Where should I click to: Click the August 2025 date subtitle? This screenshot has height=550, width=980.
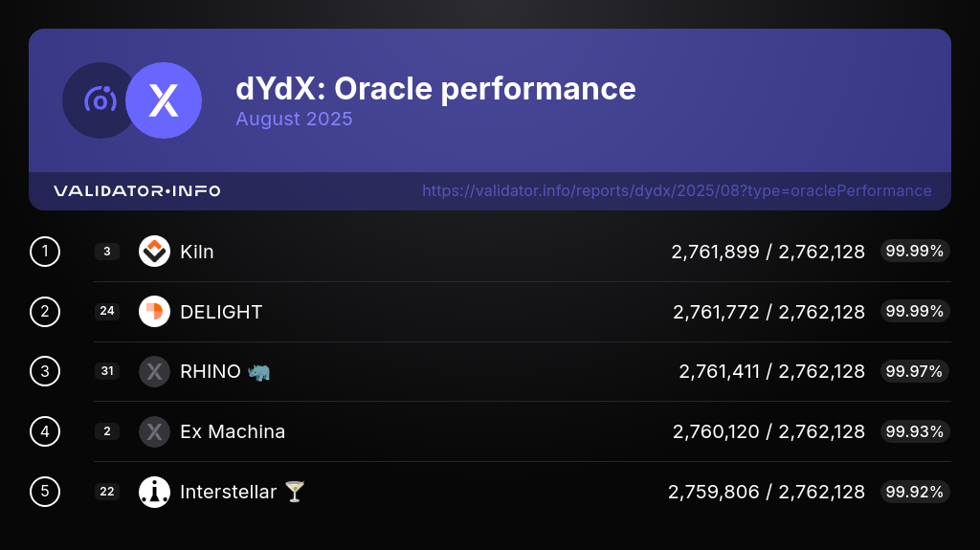pos(294,120)
